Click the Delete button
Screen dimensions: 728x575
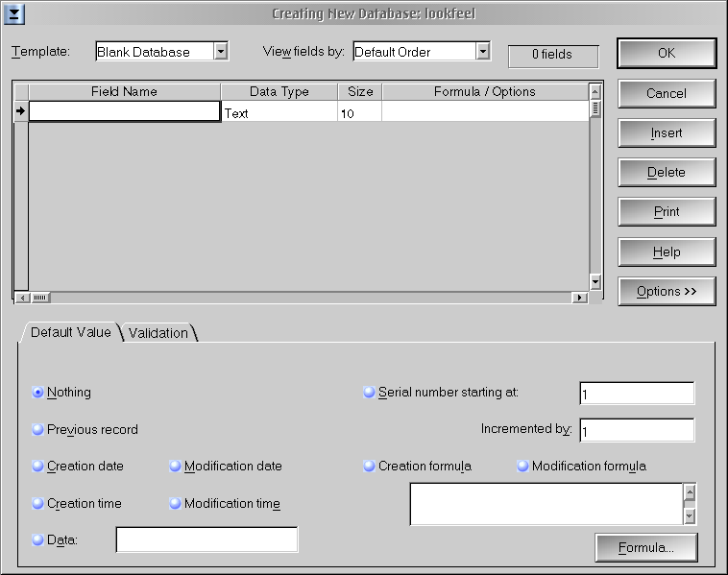667,173
